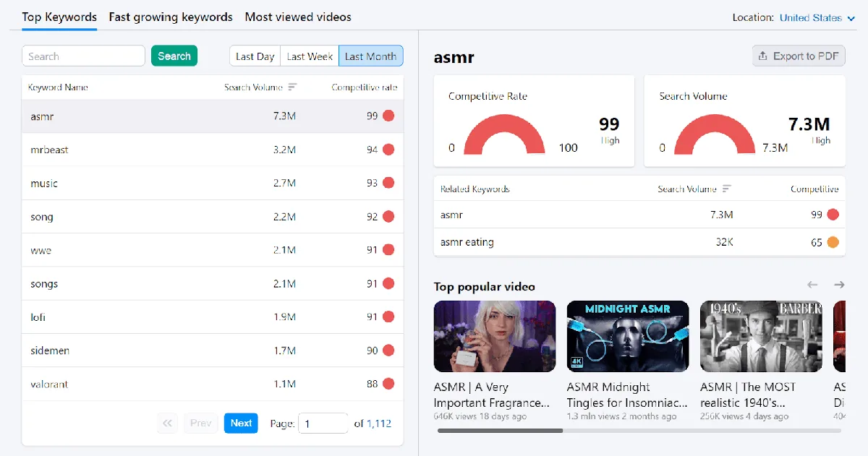Click the Search Volume gauge chart

coord(716,134)
